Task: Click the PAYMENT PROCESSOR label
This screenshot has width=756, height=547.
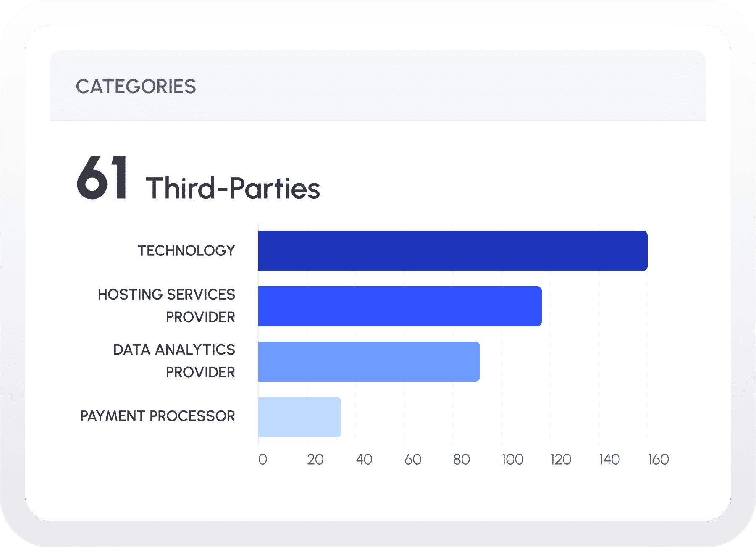Action: point(157,416)
